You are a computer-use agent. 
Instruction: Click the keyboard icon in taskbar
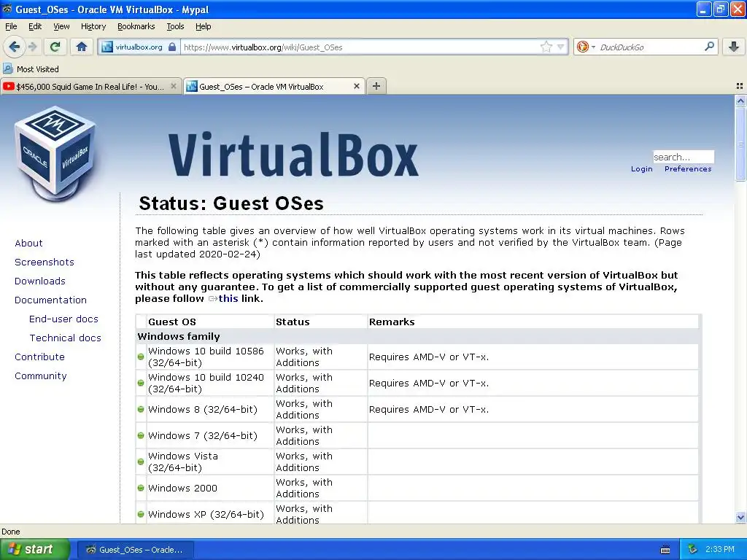(665, 550)
